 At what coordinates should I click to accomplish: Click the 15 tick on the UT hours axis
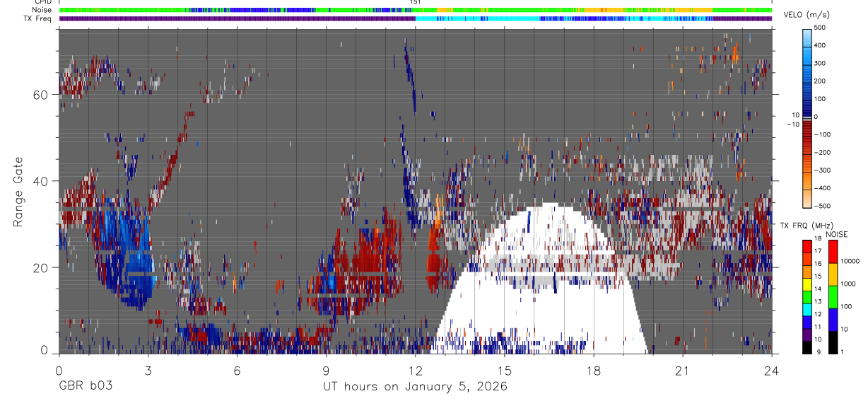tap(504, 371)
